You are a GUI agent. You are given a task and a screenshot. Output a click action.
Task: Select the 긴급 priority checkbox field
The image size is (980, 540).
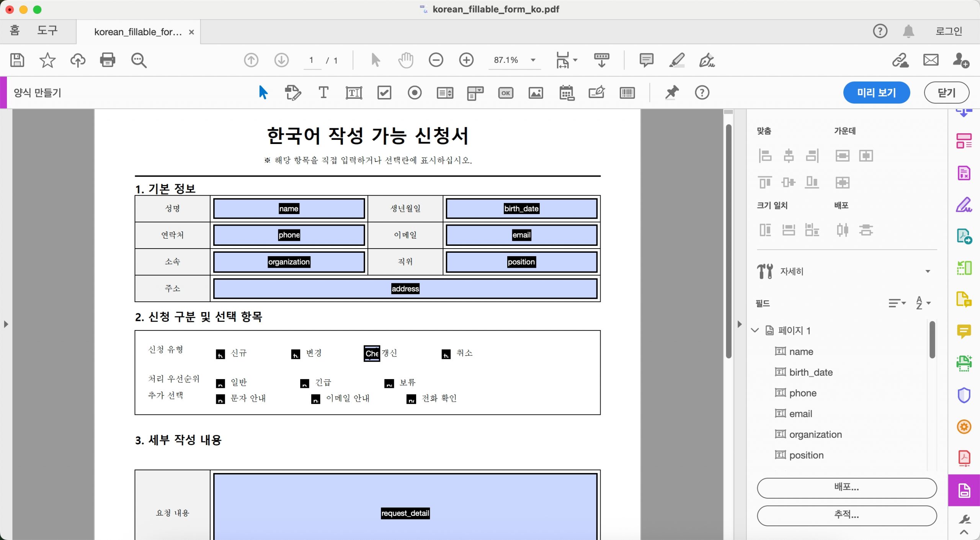pyautogui.click(x=304, y=383)
